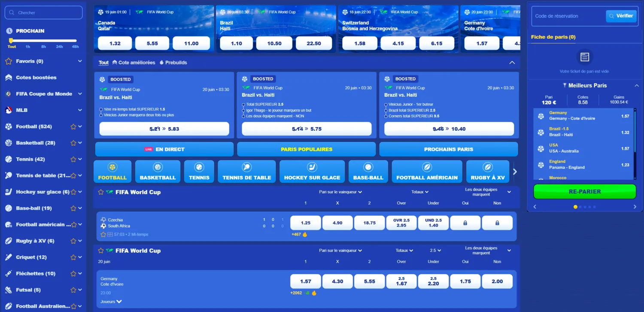
Task: Favorite the Czechia vs South Africa match
Action: pos(103,235)
